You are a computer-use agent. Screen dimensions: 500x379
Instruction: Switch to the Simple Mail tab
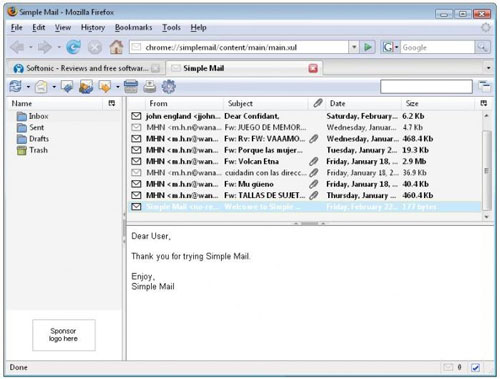click(244, 68)
